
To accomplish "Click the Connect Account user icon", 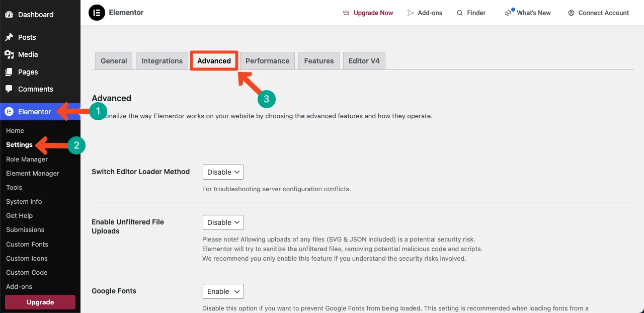I will (x=571, y=13).
